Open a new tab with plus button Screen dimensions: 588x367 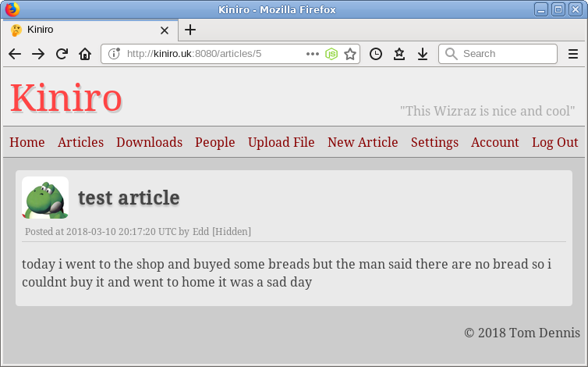click(190, 30)
